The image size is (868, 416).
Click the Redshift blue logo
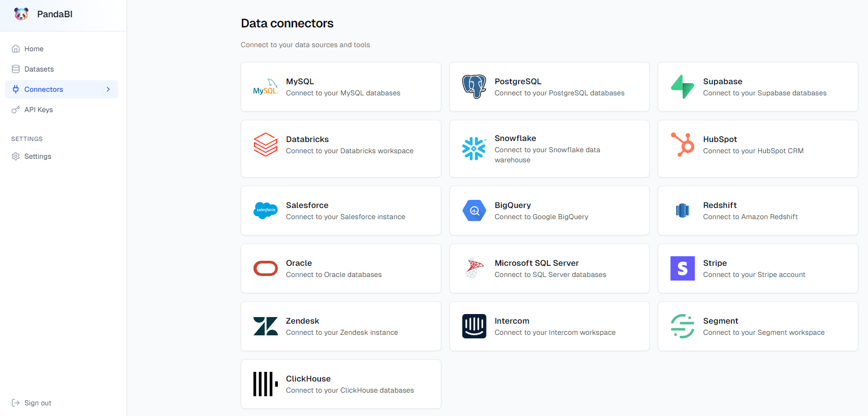(x=683, y=211)
